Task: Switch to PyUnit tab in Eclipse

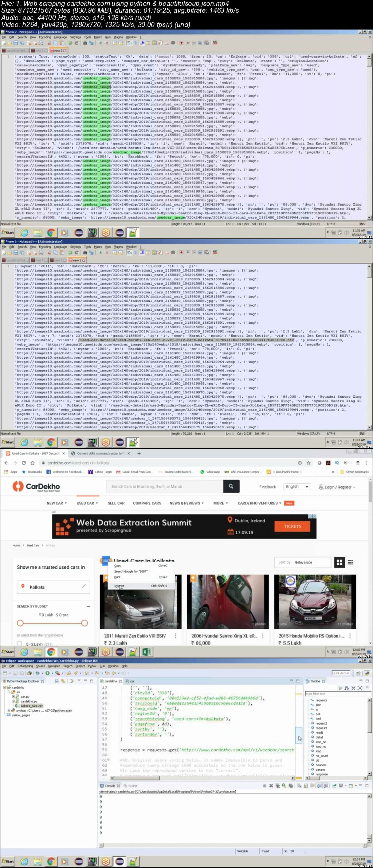Action: (x=131, y=786)
